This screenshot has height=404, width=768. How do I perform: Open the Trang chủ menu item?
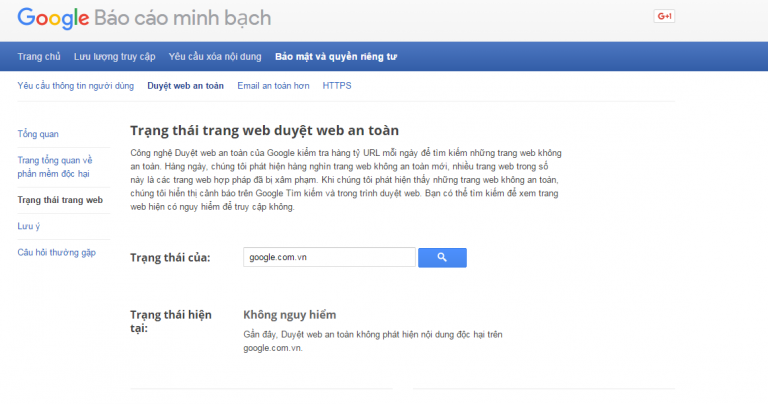(39, 57)
